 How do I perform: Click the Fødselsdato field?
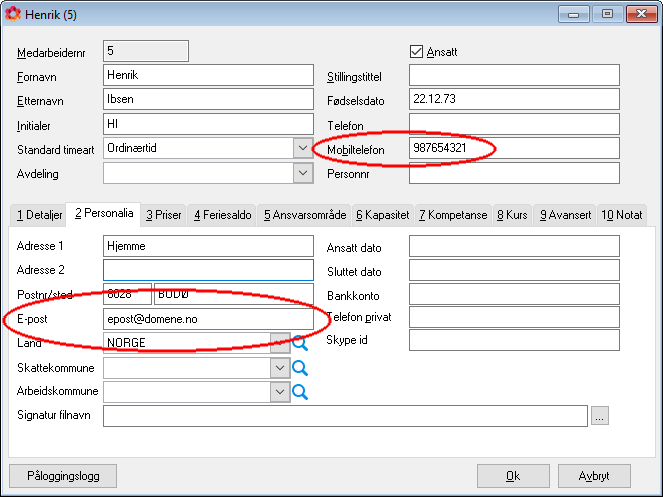click(514, 99)
